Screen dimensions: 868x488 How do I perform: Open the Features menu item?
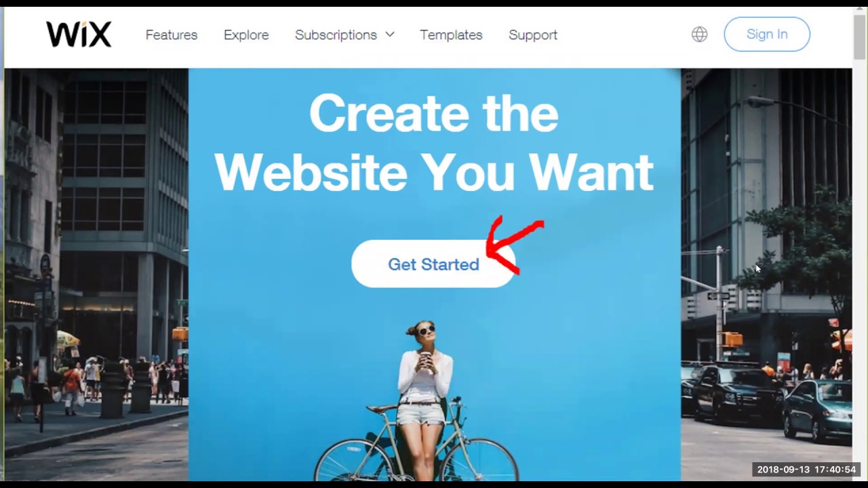tap(172, 35)
